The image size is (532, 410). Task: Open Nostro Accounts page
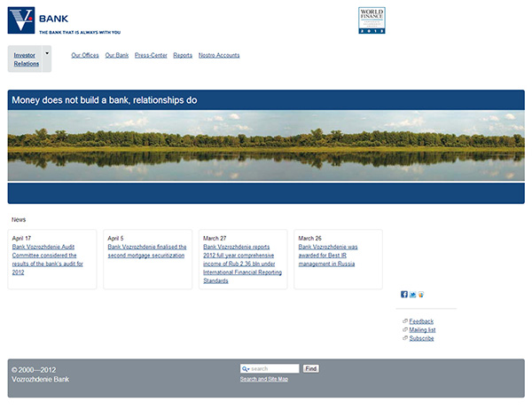point(219,55)
